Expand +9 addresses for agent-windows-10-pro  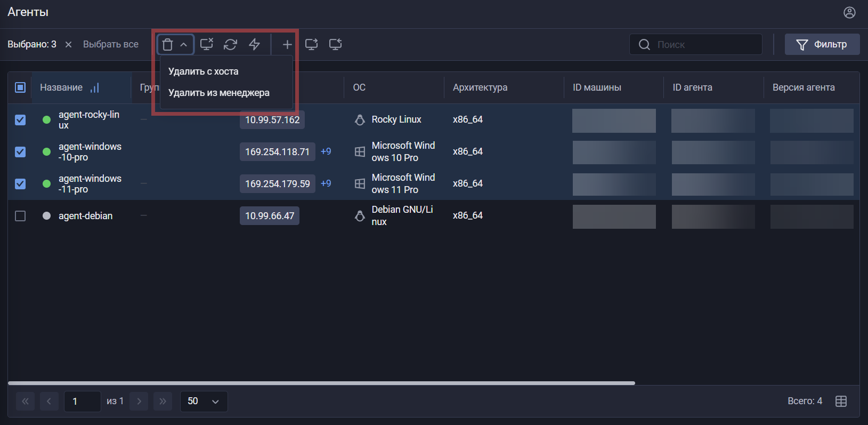(326, 151)
